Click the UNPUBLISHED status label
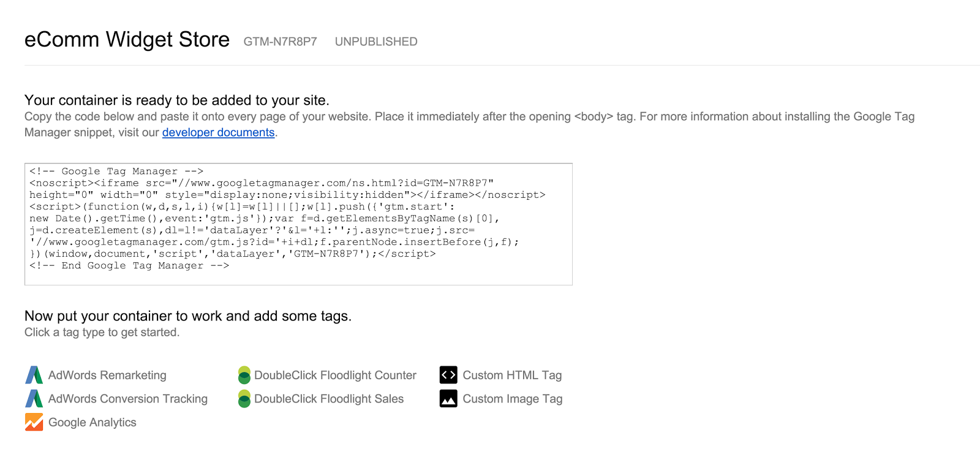Screen dimensions: 980x454 [376, 42]
